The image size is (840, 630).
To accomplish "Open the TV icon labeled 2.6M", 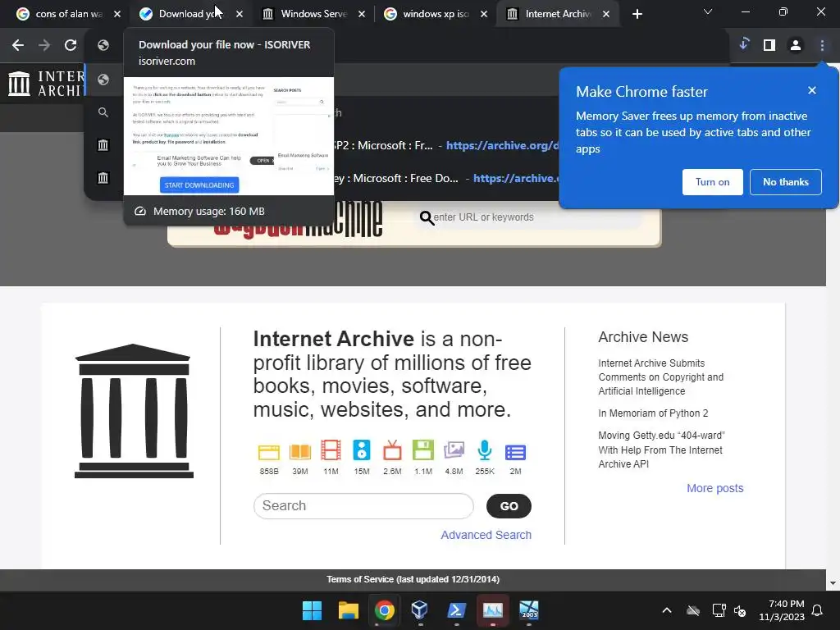I will (x=392, y=450).
